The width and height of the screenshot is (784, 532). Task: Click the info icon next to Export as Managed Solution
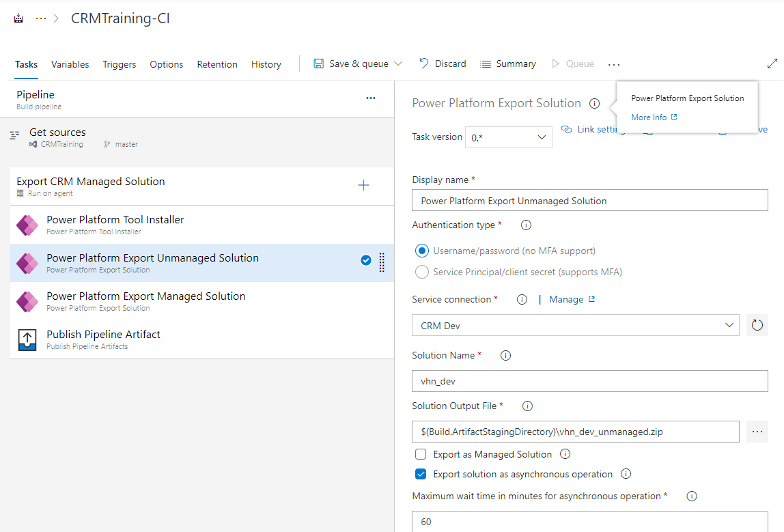(565, 454)
